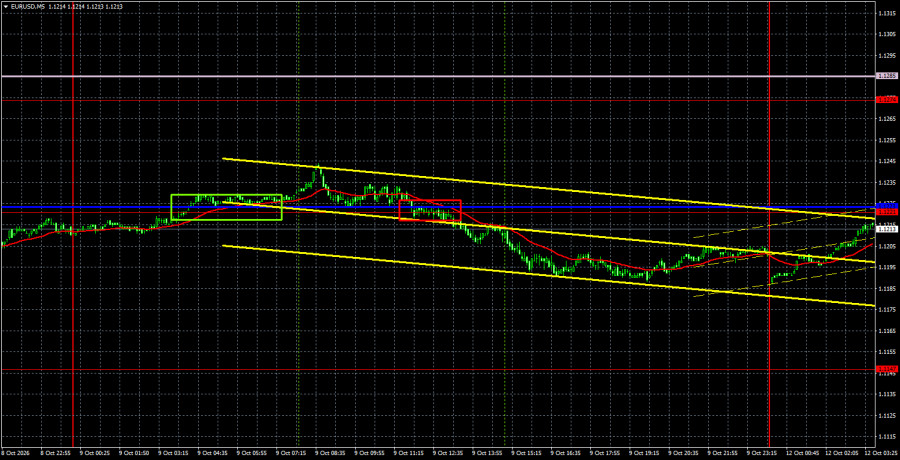
Task: Click price scale value 1.1195
Action: pyautogui.click(x=887, y=267)
